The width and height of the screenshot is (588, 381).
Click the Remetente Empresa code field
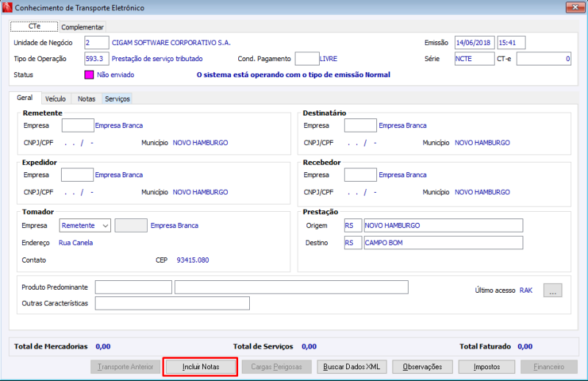[78, 125]
